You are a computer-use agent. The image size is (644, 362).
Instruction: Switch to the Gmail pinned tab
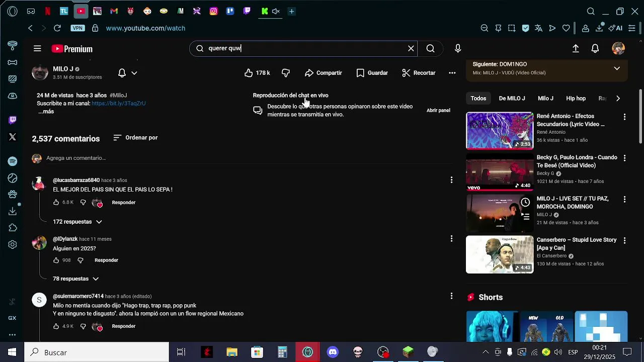[114, 11]
